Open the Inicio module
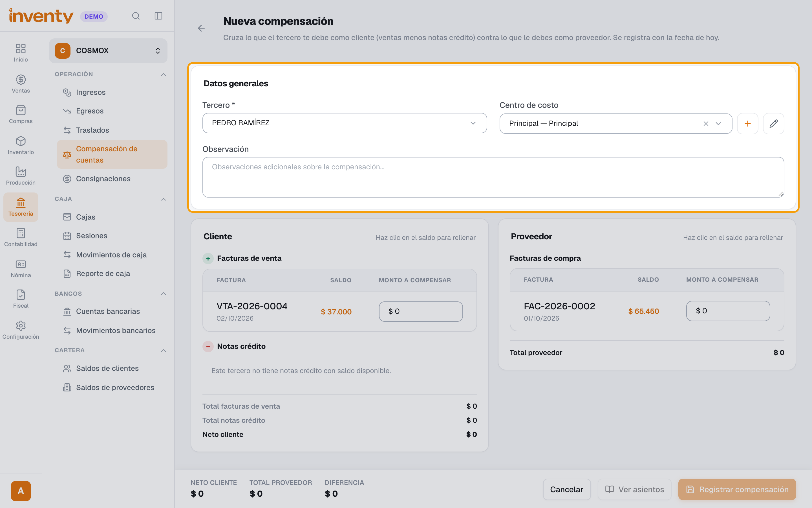 (21, 53)
